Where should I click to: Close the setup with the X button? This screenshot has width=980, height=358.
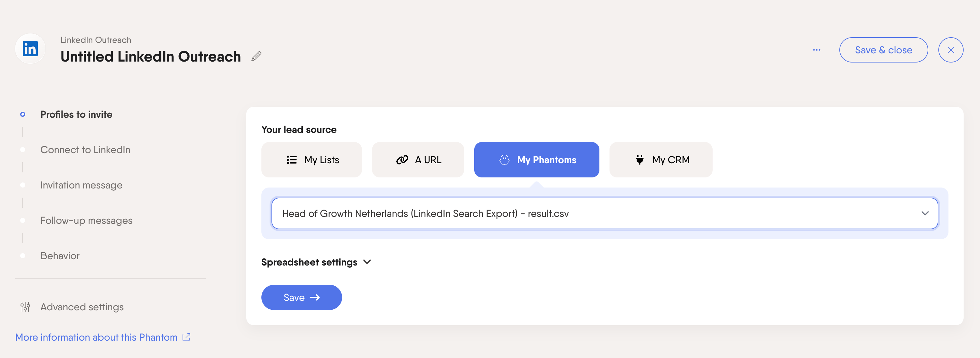(950, 50)
